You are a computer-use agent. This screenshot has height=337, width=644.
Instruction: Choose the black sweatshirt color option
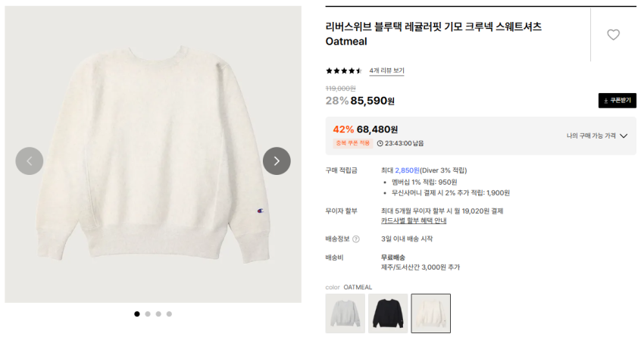(x=388, y=314)
